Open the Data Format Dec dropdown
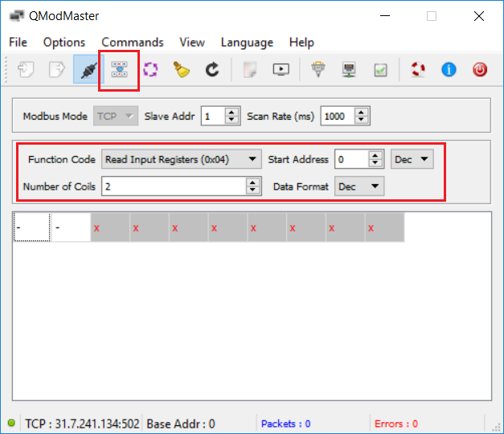 pyautogui.click(x=359, y=186)
